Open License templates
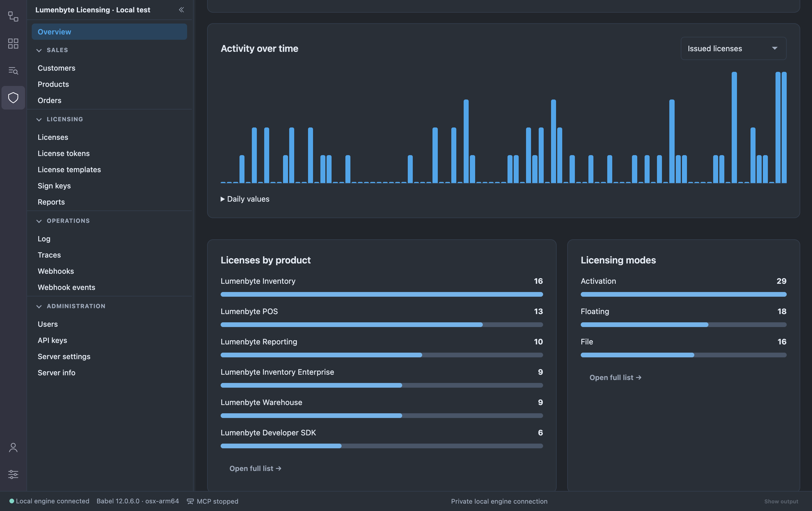The height and width of the screenshot is (511, 812). coord(69,170)
